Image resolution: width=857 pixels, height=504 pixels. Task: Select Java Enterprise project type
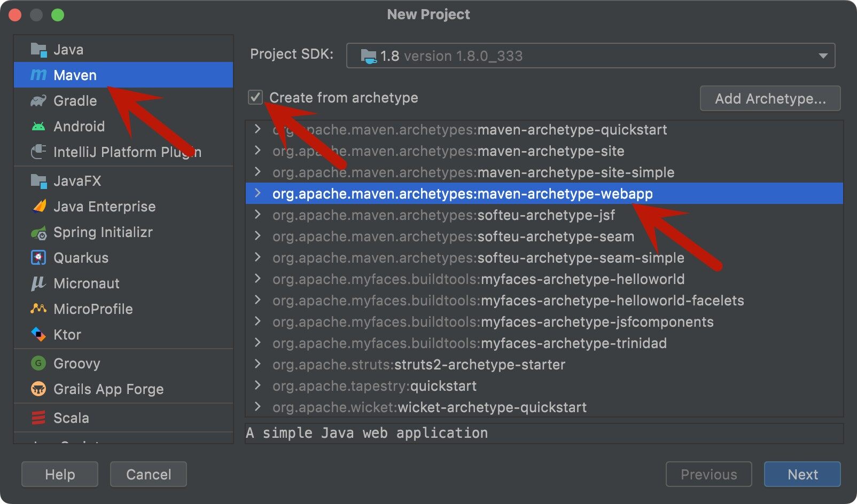click(104, 207)
